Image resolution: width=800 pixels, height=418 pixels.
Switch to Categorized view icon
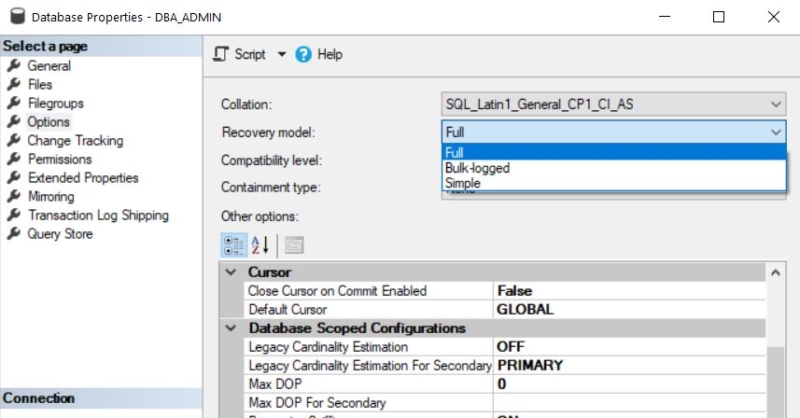coord(234,245)
